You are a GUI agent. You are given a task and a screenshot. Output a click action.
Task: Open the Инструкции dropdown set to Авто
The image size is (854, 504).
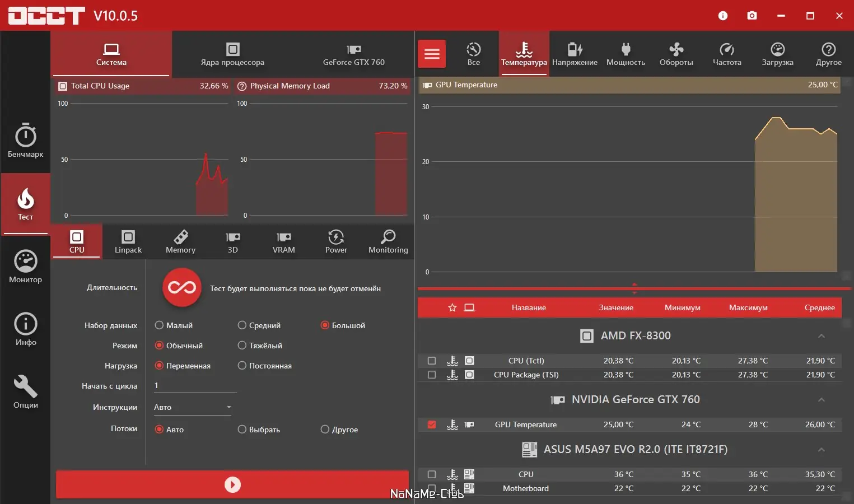[193, 407]
